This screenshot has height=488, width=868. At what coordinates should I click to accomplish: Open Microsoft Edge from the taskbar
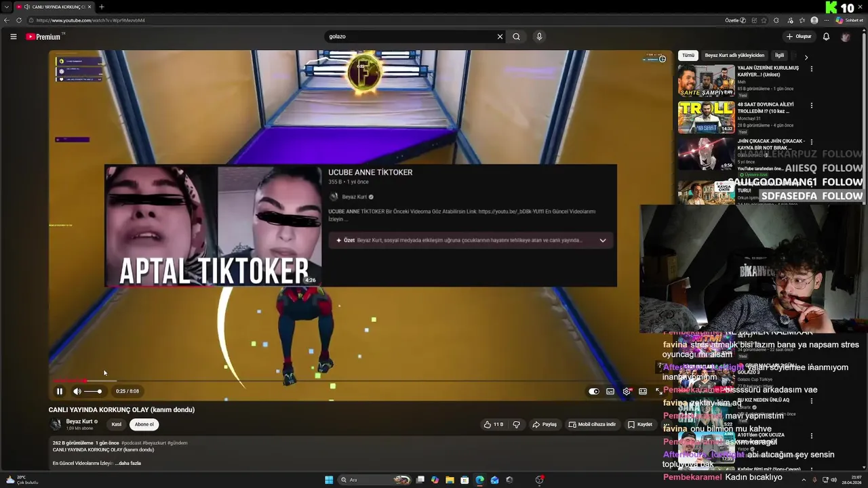(479, 480)
